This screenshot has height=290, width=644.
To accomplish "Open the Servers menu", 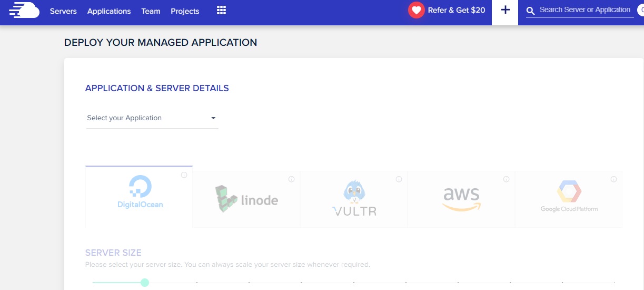I will pyautogui.click(x=63, y=11).
